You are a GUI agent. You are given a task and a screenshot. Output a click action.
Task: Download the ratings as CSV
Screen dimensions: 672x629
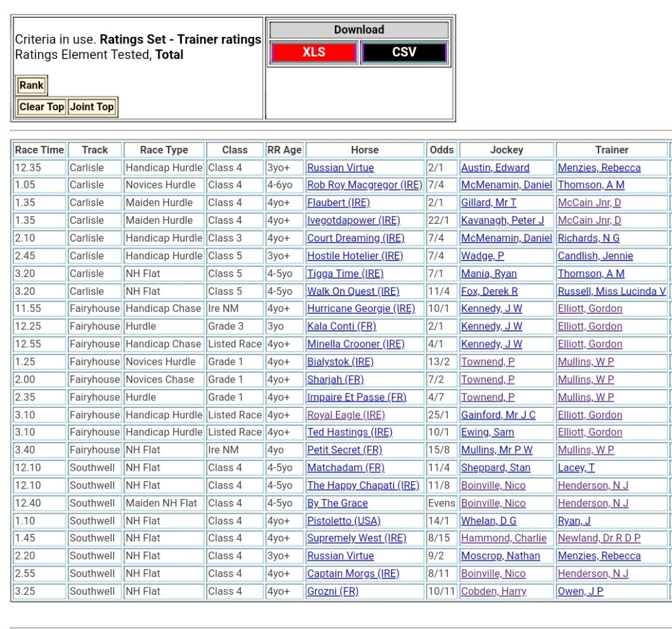click(404, 53)
